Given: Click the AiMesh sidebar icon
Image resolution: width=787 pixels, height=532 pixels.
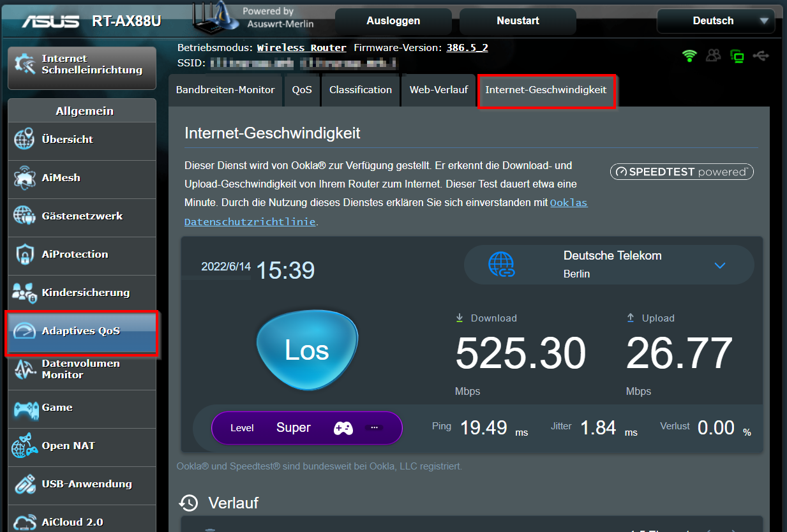Looking at the screenshot, I should click(24, 178).
